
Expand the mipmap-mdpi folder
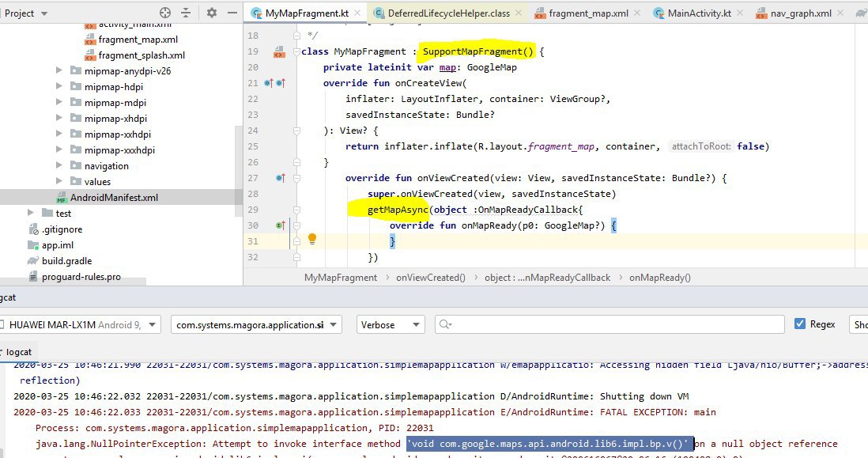click(58, 102)
